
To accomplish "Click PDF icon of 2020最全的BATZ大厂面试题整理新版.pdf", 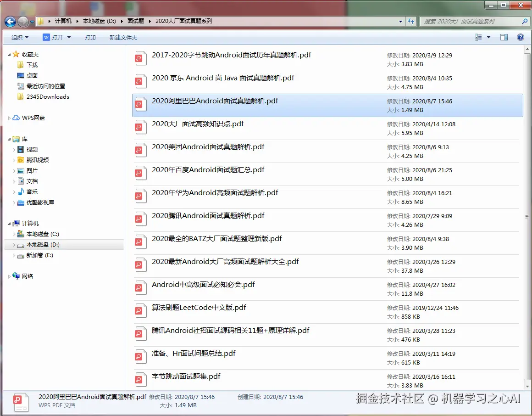I will tap(140, 242).
